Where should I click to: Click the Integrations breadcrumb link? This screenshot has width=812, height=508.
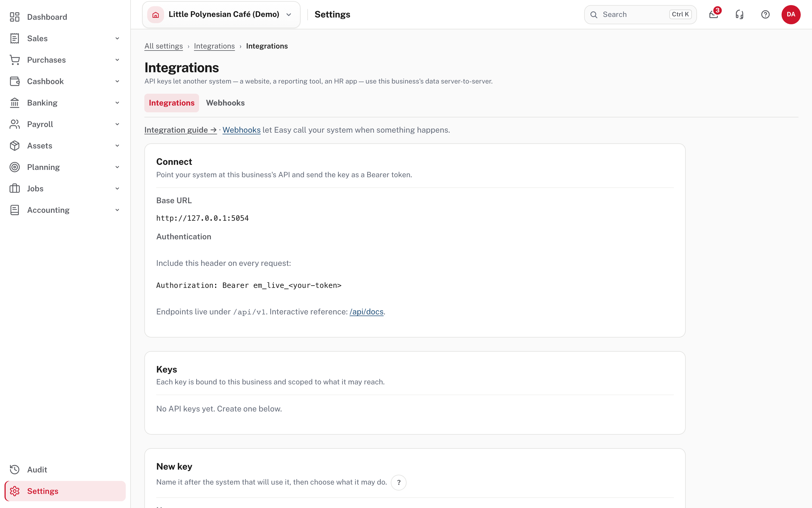pos(214,46)
